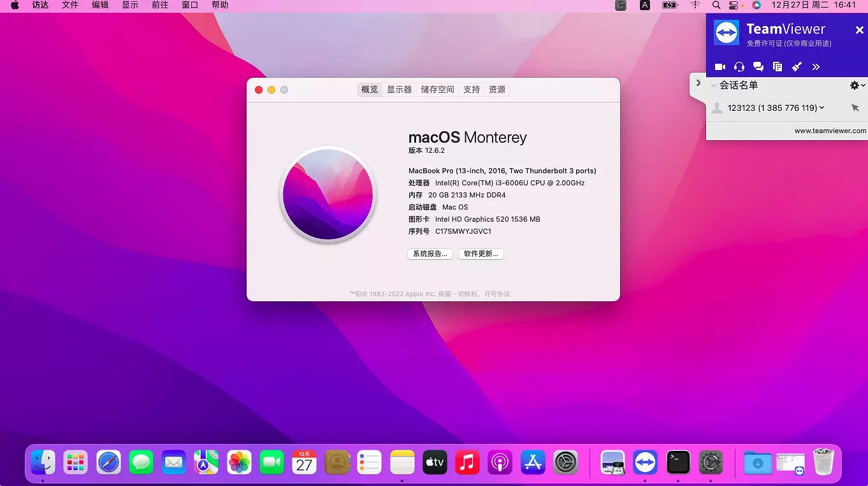This screenshot has width=868, height=486.
Task: Open Spotlight search in the menu bar
Action: pyautogui.click(x=716, y=5)
